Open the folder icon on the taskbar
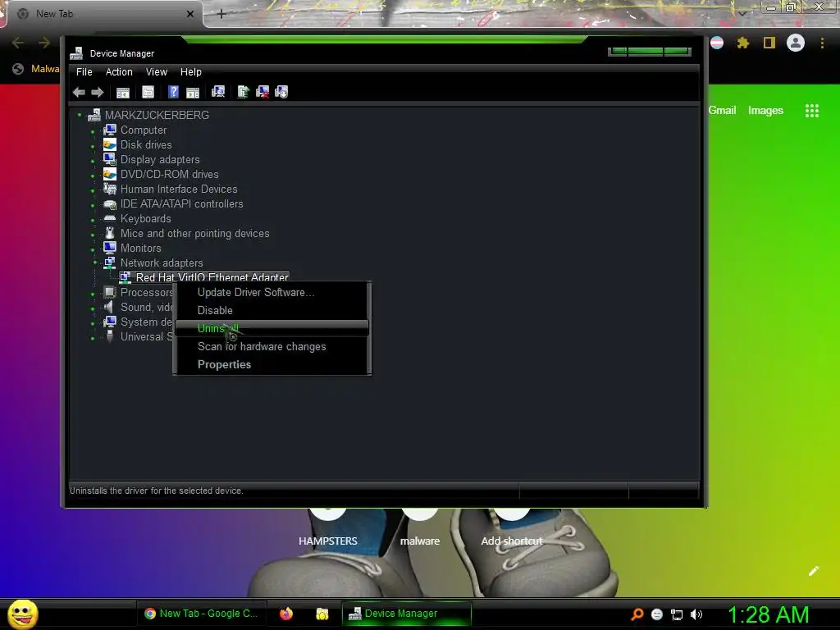The height and width of the screenshot is (630, 840). [322, 614]
